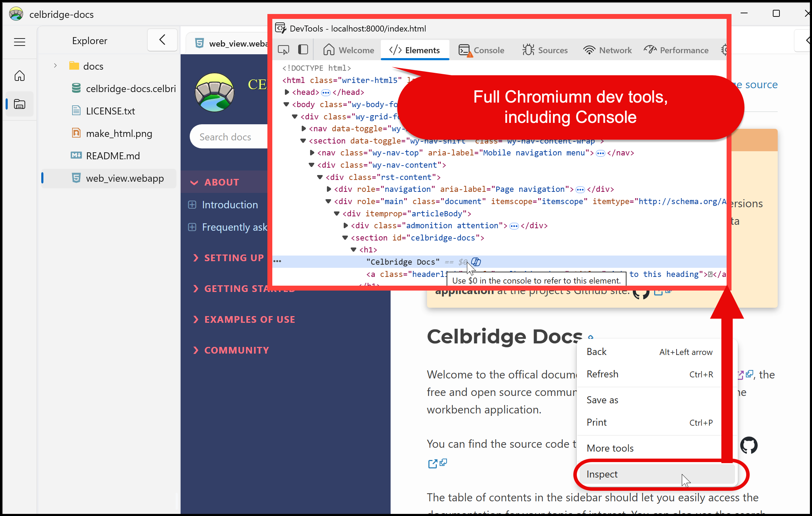Expand the docs folder in Explorer
This screenshot has width=812, height=516.
[55, 65]
